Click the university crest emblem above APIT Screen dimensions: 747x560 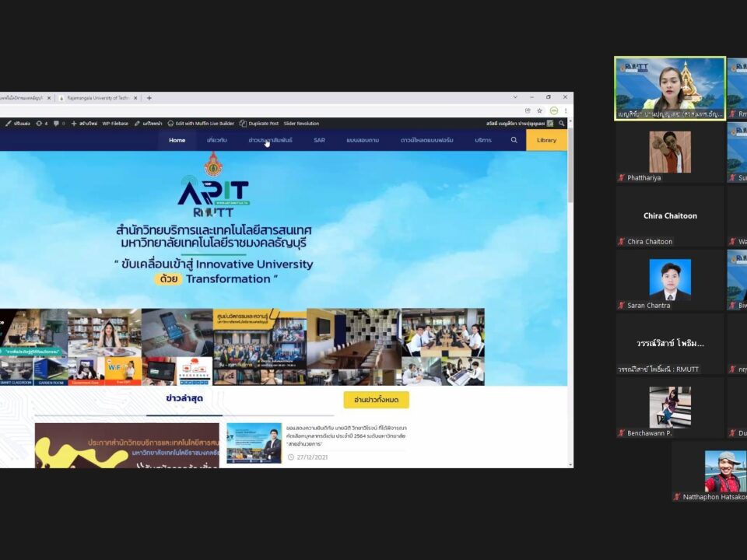pyautogui.click(x=213, y=164)
